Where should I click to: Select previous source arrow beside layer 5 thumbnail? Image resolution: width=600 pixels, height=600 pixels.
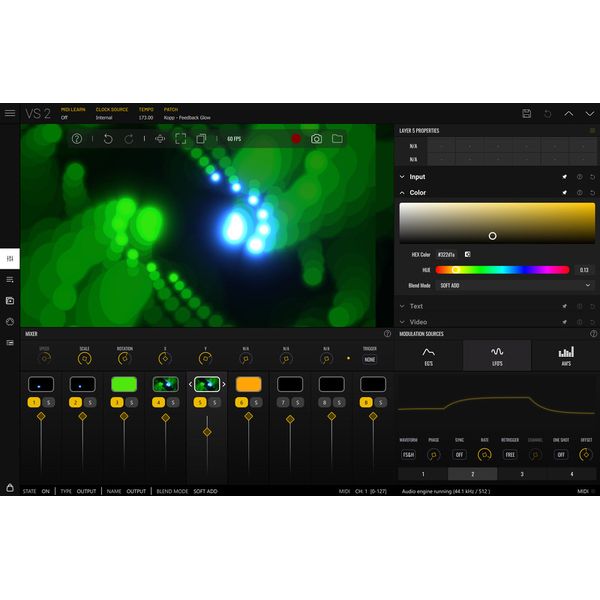(x=190, y=384)
